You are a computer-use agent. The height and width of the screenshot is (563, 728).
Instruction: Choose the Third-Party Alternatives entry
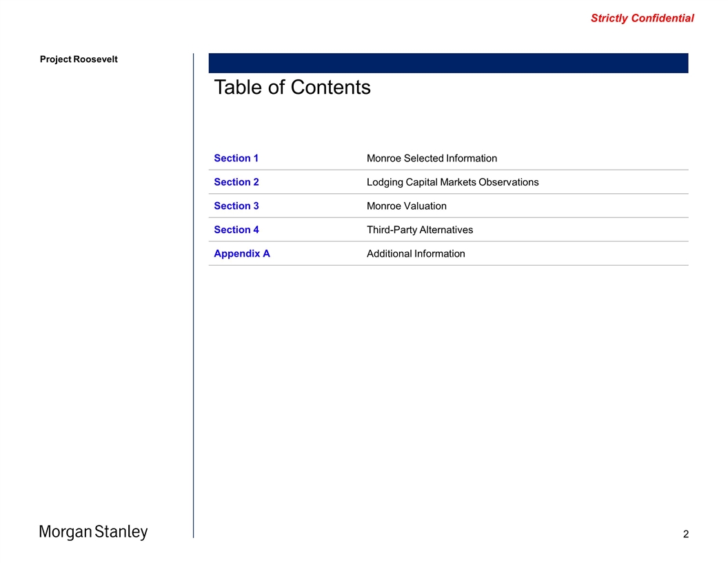pyautogui.click(x=419, y=230)
